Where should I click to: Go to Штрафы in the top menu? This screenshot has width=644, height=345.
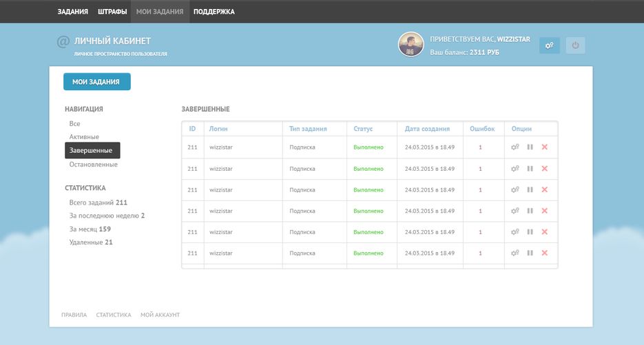pos(112,12)
